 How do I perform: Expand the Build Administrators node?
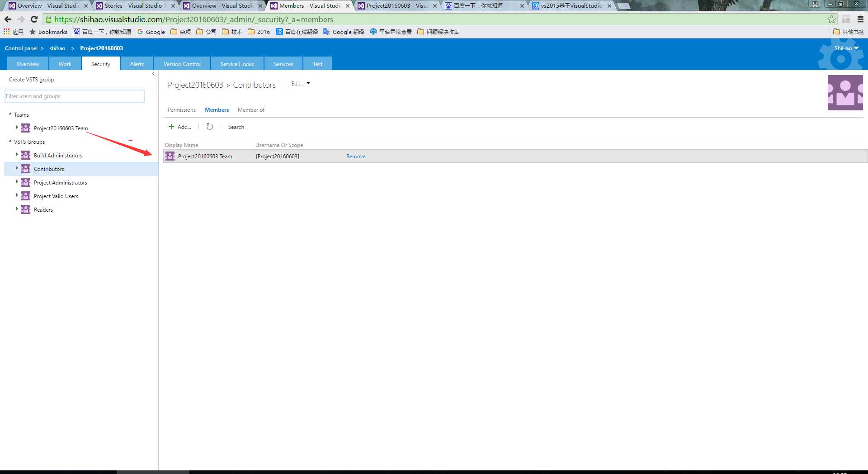point(17,155)
